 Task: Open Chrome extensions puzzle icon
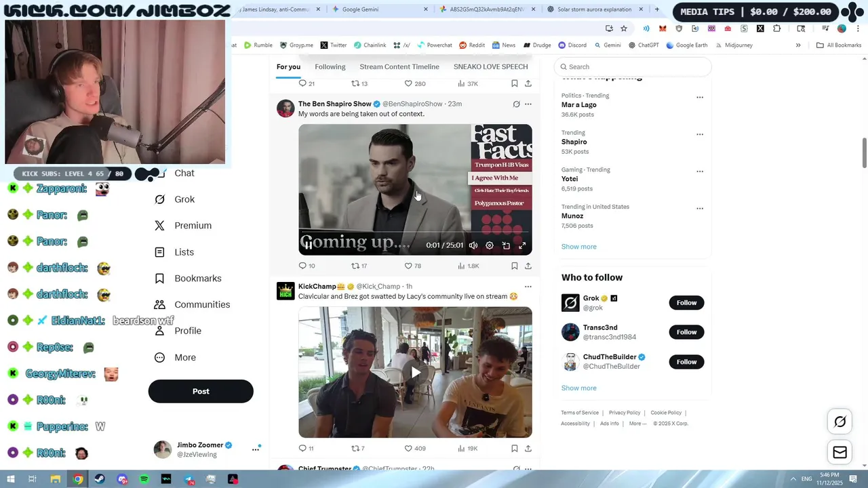pyautogui.click(x=777, y=28)
